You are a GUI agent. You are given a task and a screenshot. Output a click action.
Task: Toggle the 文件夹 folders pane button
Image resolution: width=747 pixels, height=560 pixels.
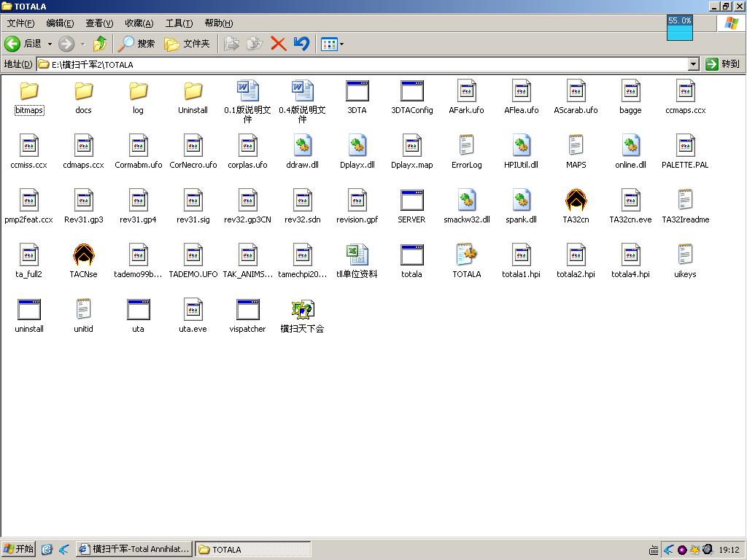point(188,44)
